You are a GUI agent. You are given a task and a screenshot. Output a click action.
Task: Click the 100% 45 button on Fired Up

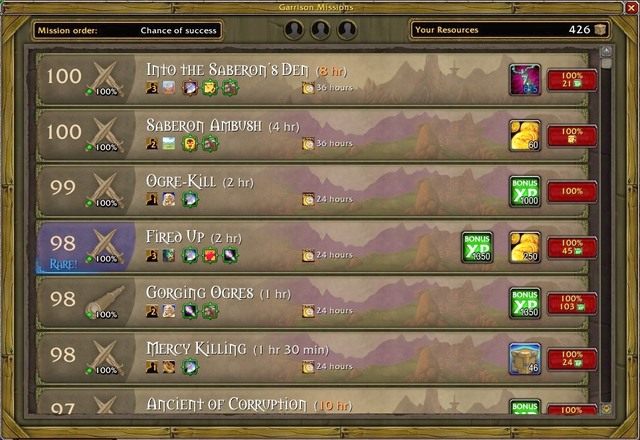[572, 247]
